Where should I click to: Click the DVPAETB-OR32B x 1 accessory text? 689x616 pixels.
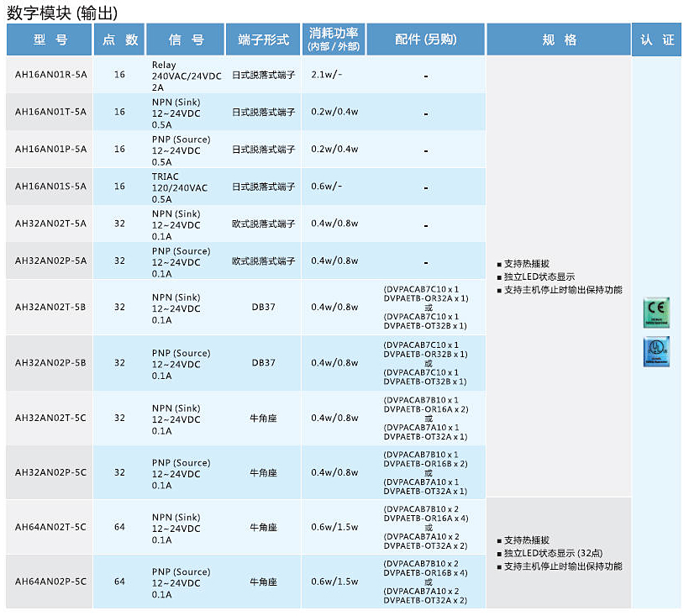tap(425, 354)
